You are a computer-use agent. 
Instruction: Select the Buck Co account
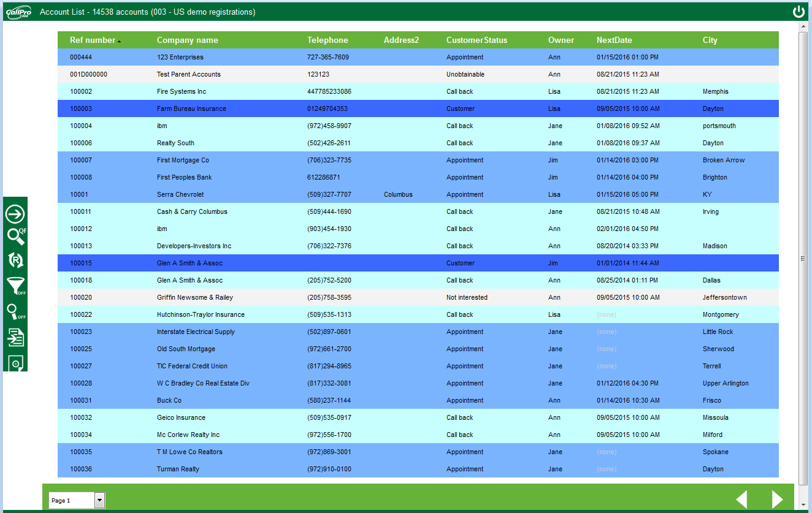[169, 400]
